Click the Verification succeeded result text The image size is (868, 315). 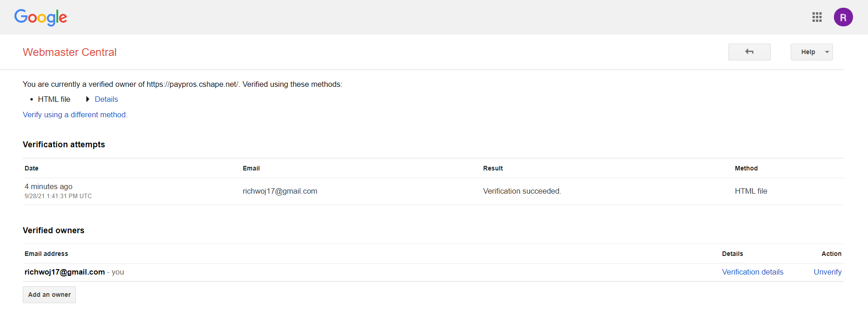(522, 191)
